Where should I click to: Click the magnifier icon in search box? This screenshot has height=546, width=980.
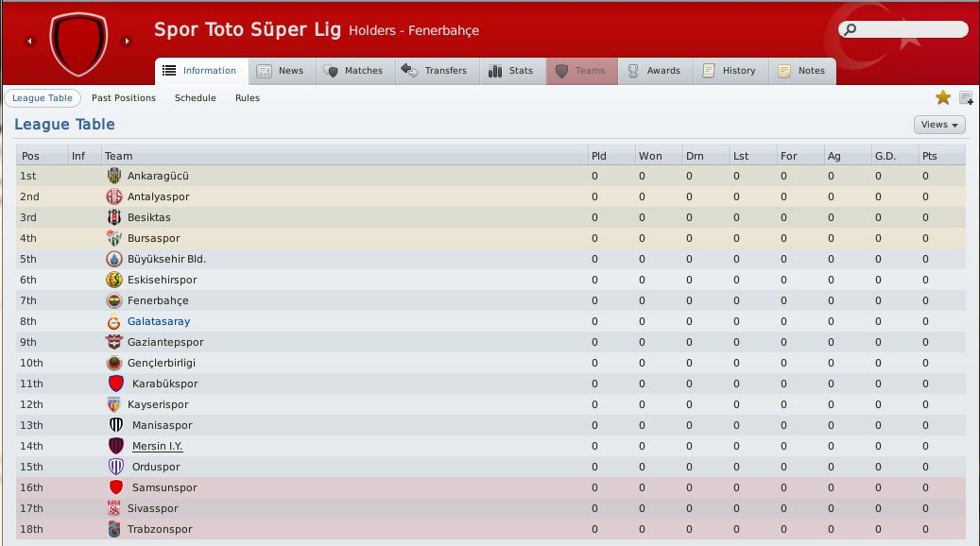(x=850, y=29)
